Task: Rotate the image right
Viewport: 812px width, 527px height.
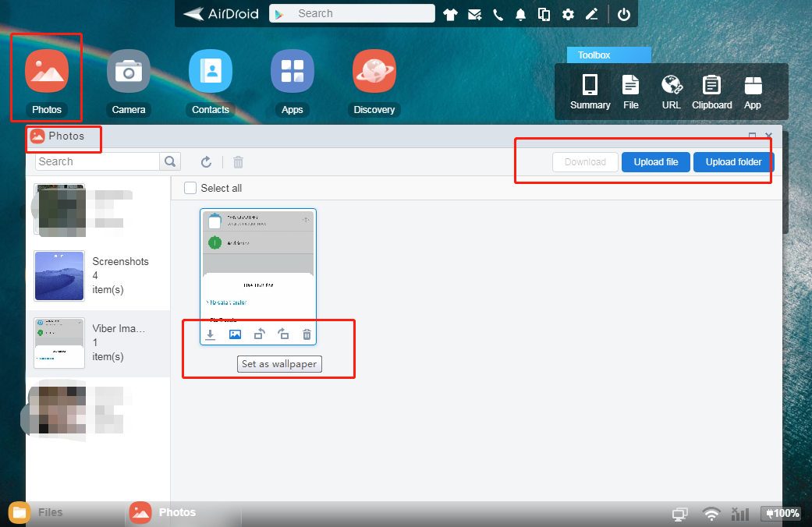Action: (x=283, y=334)
